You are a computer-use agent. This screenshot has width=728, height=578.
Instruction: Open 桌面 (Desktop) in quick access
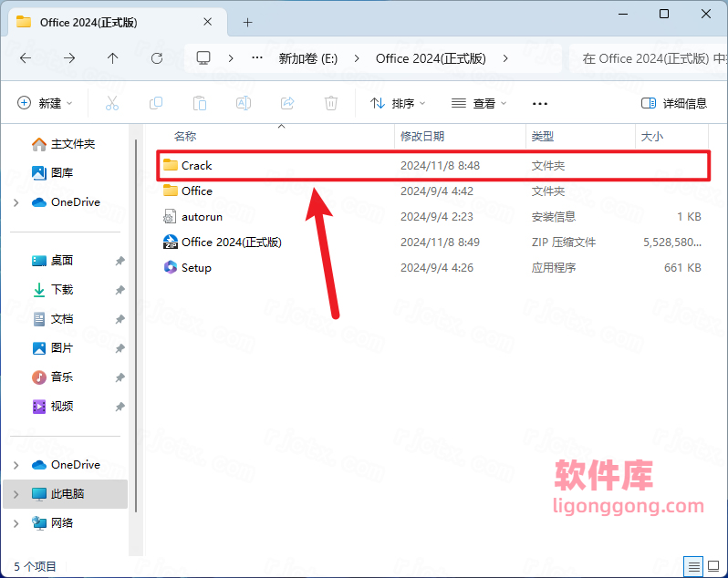tap(53, 261)
